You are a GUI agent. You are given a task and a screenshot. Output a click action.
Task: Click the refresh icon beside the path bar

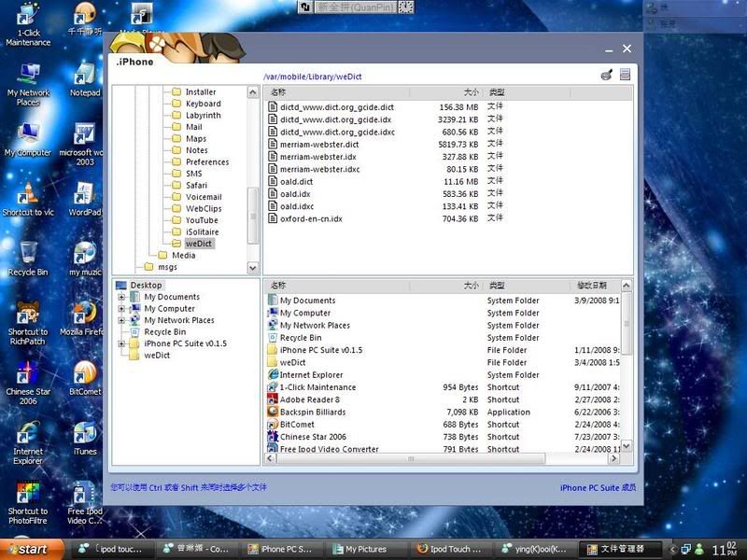[x=606, y=75]
